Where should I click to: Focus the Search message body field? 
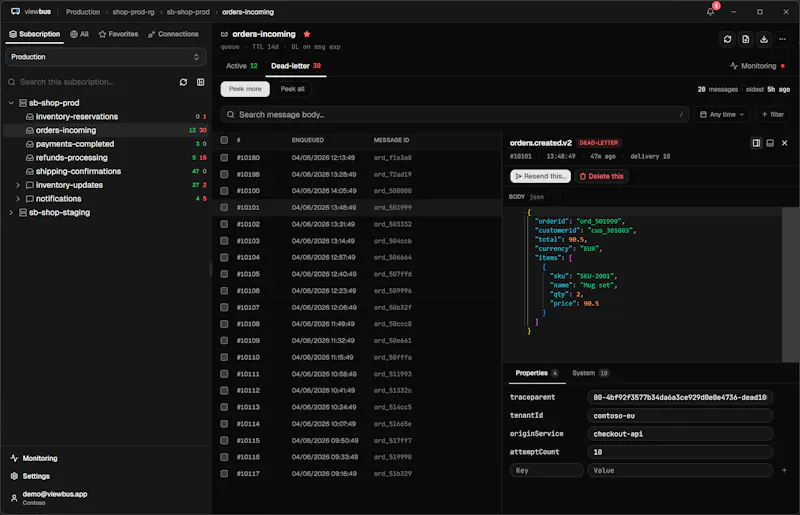pyautogui.click(x=455, y=114)
